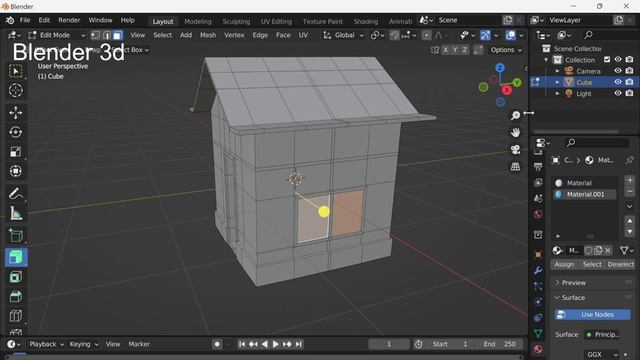The width and height of the screenshot is (640, 360).
Task: Switch to UV Editing workspace tab
Action: pos(276,21)
